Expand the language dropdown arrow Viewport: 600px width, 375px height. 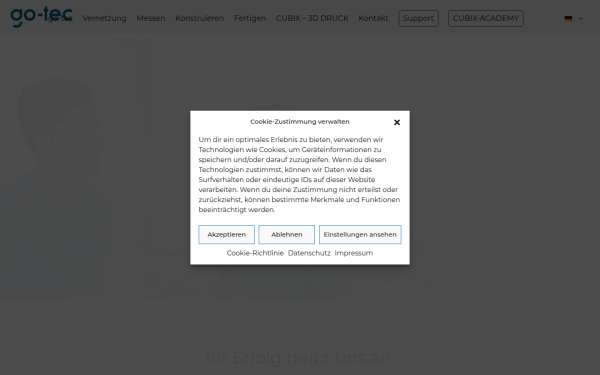pyautogui.click(x=580, y=19)
